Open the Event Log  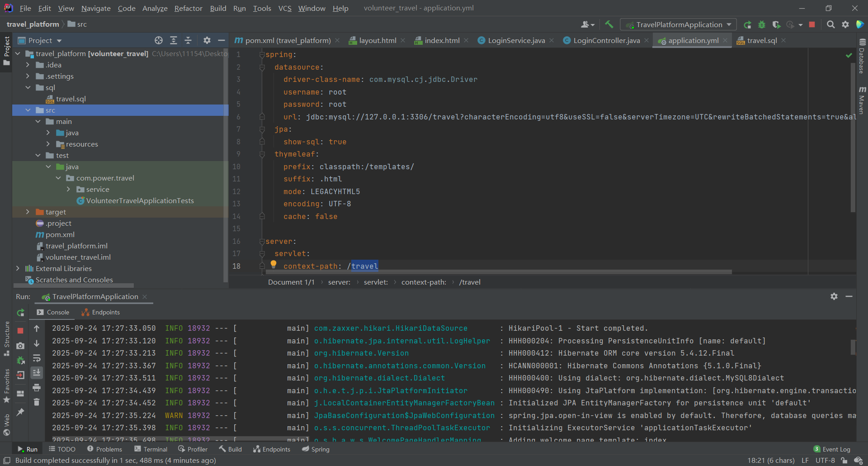832,449
